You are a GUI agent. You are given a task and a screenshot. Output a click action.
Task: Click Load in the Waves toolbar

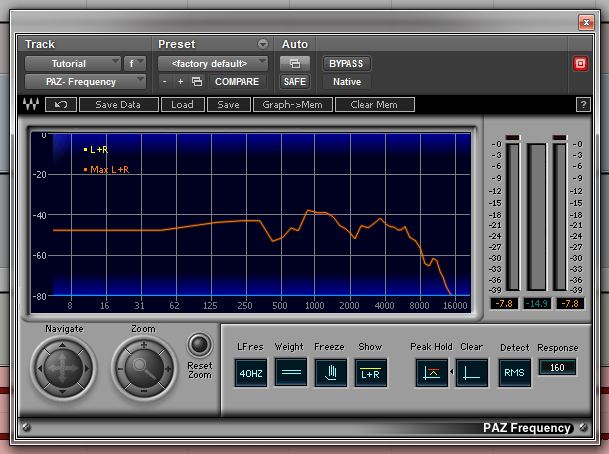[182, 104]
